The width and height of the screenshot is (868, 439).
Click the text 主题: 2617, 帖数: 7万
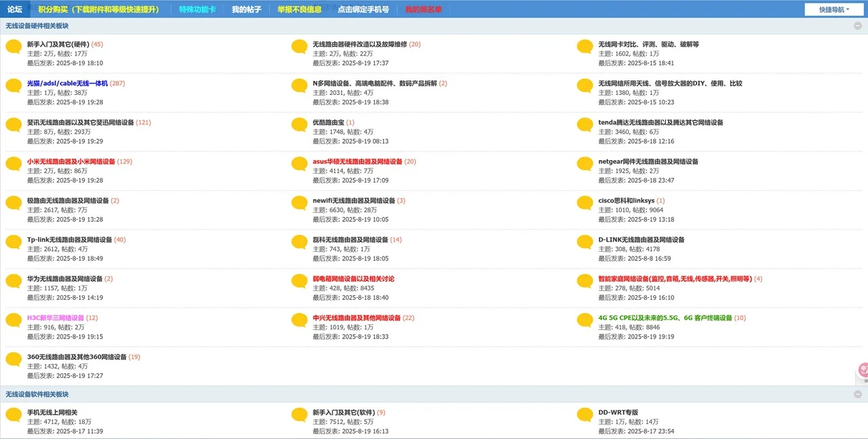pyautogui.click(x=57, y=210)
